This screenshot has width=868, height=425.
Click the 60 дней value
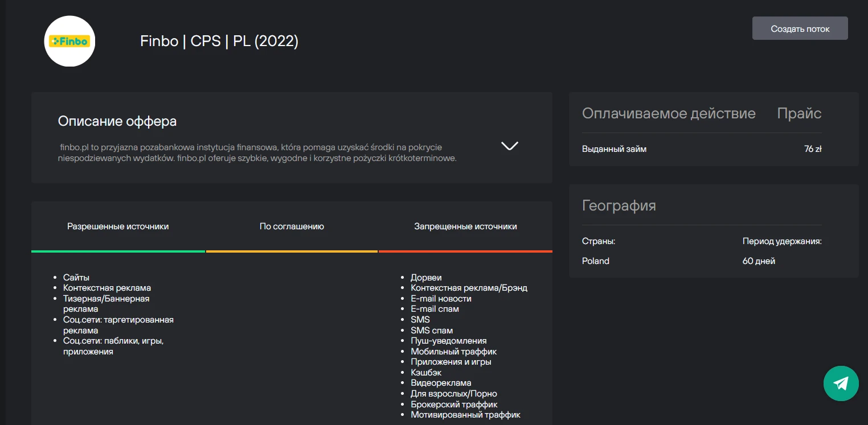pyautogui.click(x=759, y=261)
